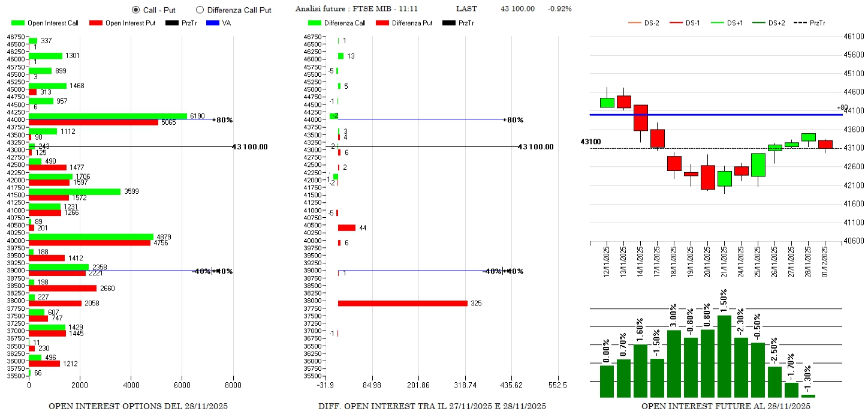Click the red Open Interest Put legend swatch
This screenshot has width=868, height=411.
pyautogui.click(x=95, y=23)
